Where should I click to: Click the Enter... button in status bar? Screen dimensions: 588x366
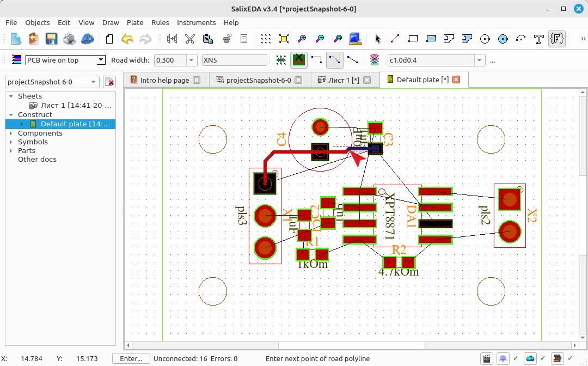click(131, 358)
